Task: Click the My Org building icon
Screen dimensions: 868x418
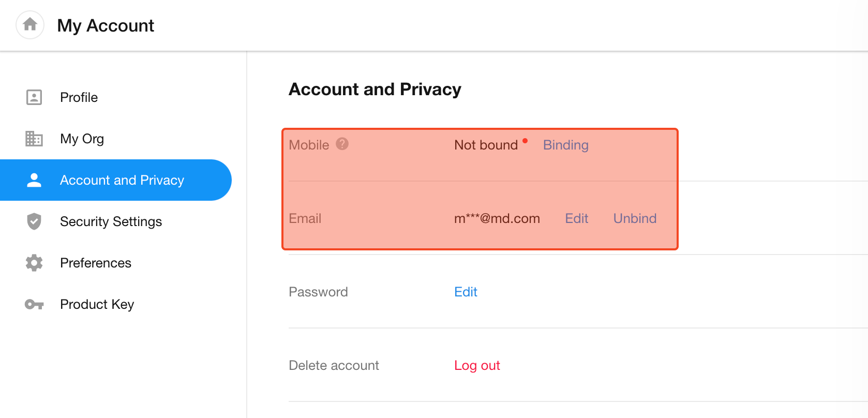Action: click(34, 139)
